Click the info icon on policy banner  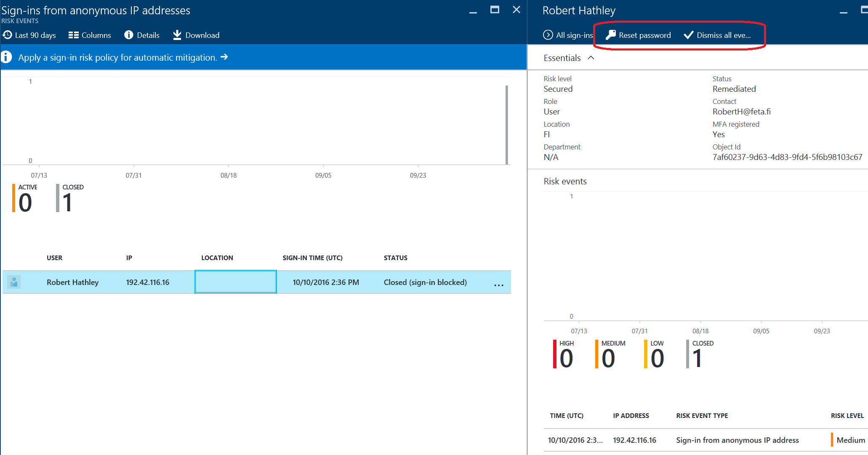pyautogui.click(x=6, y=57)
